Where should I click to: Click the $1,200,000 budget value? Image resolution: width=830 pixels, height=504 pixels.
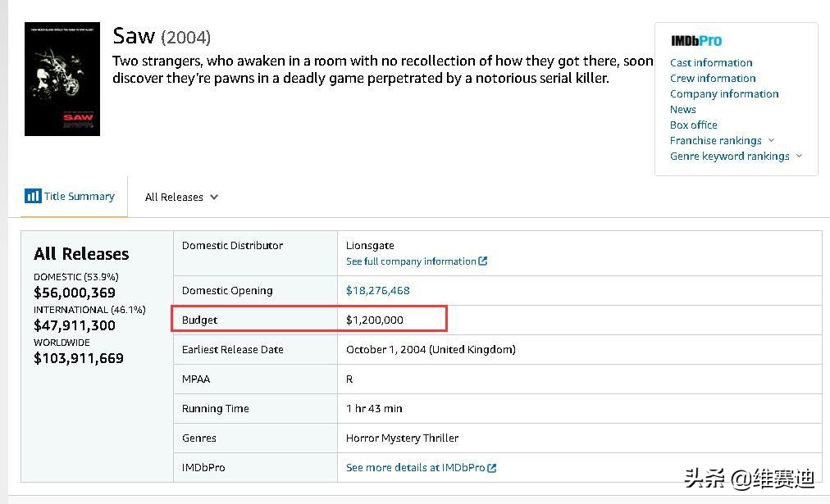374,320
